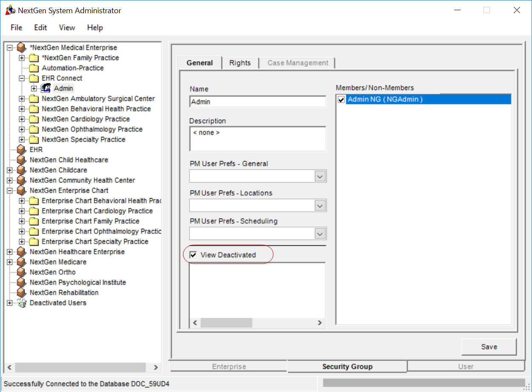Select the Security Group bottom tab
The image size is (532, 392).
[x=347, y=366]
